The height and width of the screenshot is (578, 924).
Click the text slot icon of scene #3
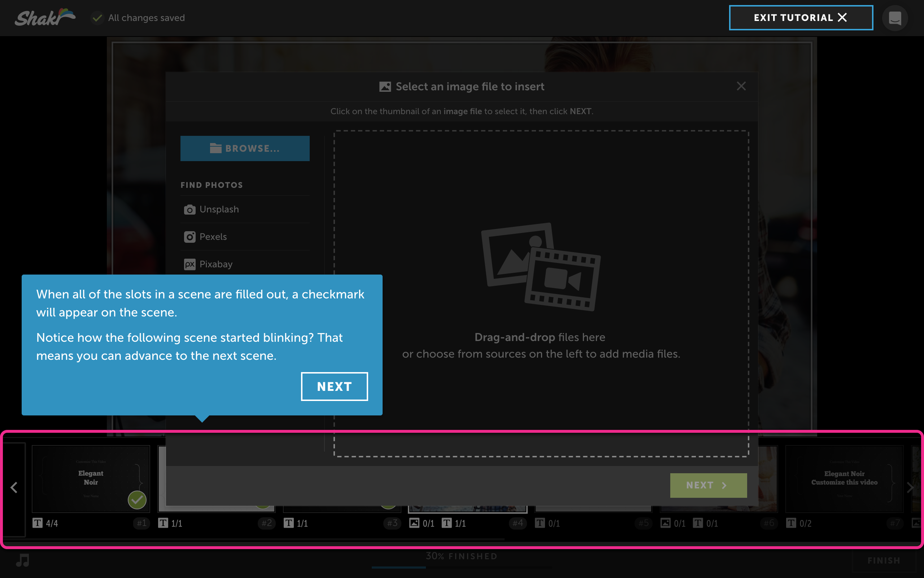(x=289, y=523)
